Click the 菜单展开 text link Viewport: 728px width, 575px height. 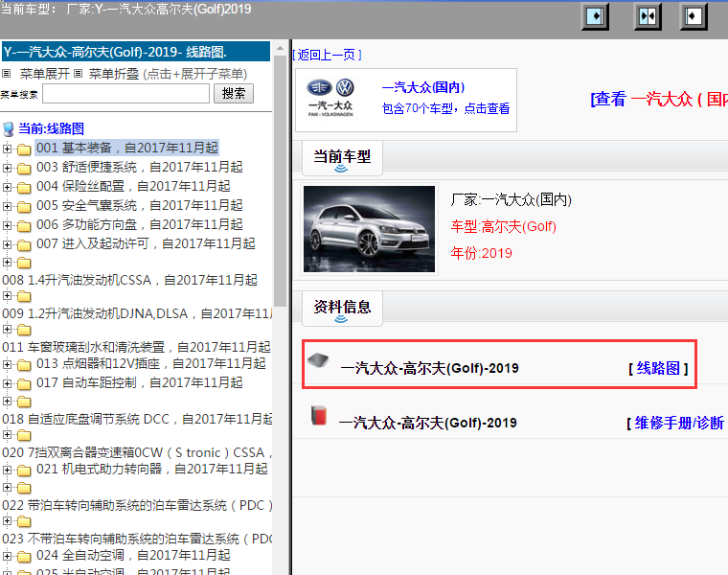click(45, 74)
